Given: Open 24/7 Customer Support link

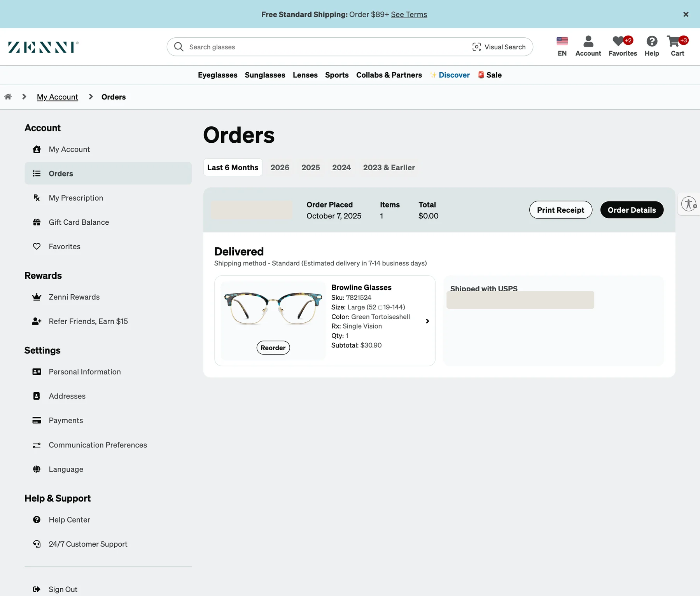Looking at the screenshot, I should 108,544.
